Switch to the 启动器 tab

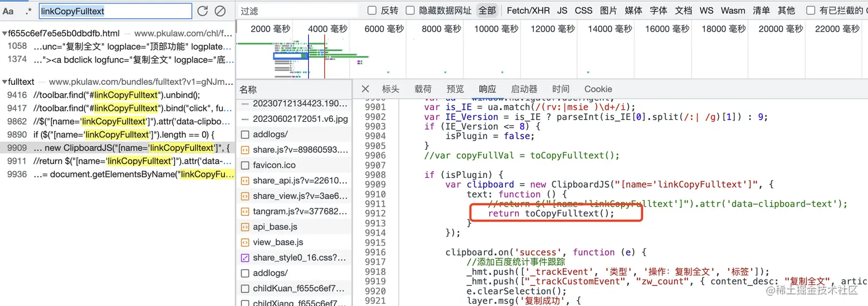click(524, 89)
